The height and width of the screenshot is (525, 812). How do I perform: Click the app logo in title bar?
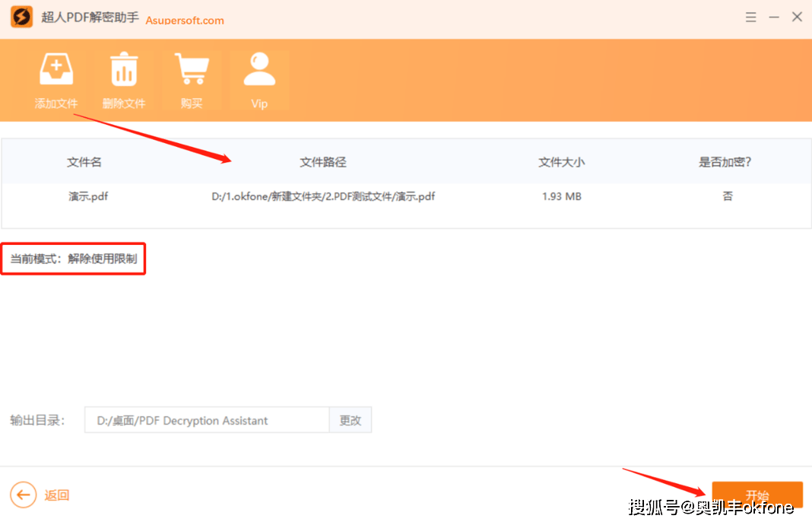point(21,17)
